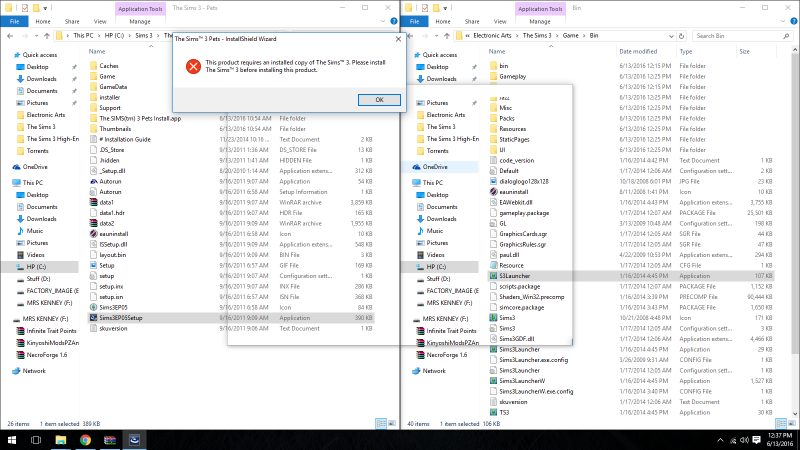Viewport: 800px width, 450px height.
Task: Open Share tab in the Bin window
Action: pos(472,21)
